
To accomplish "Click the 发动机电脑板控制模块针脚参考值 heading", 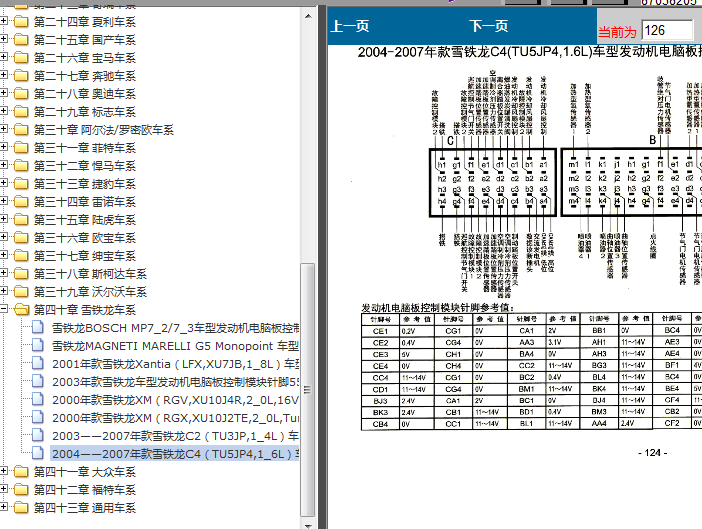I will [x=437, y=308].
